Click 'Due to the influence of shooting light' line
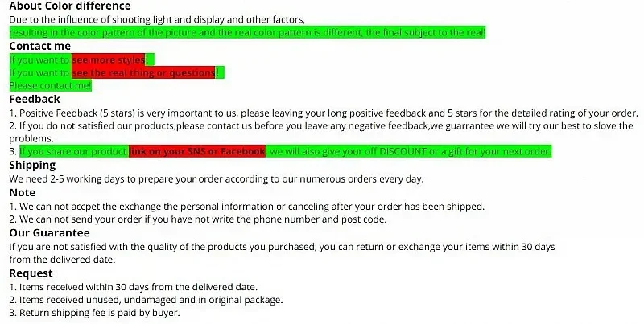Image resolution: width=644 pixels, height=324 pixels. click(157, 19)
